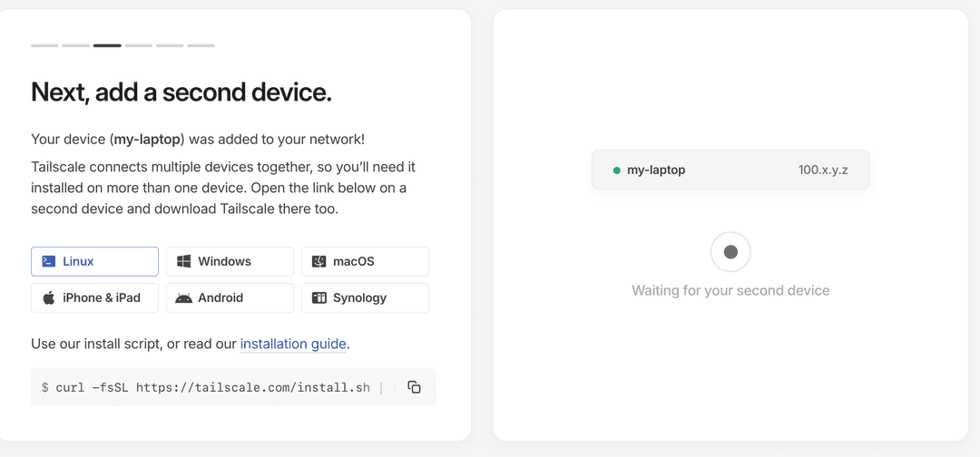Copy the curl install command
The image size is (980, 457).
pyautogui.click(x=414, y=387)
